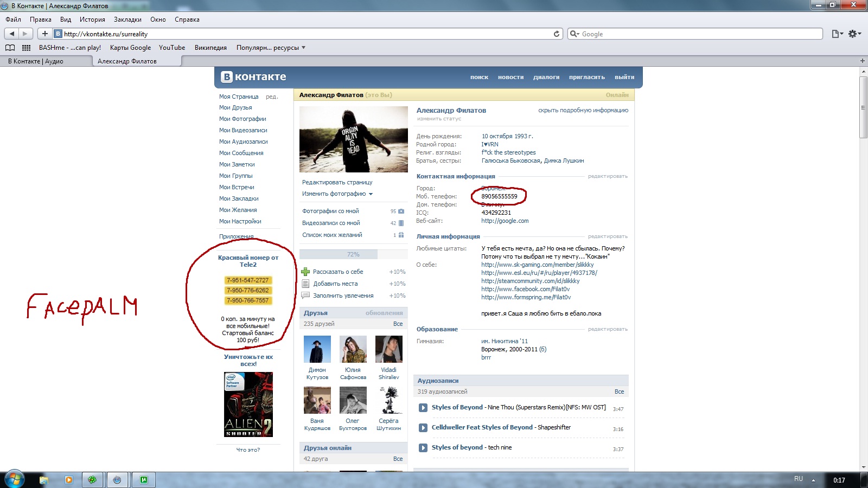Click 'выйти' to log out
Screen dimensions: 868x488
coord(624,77)
